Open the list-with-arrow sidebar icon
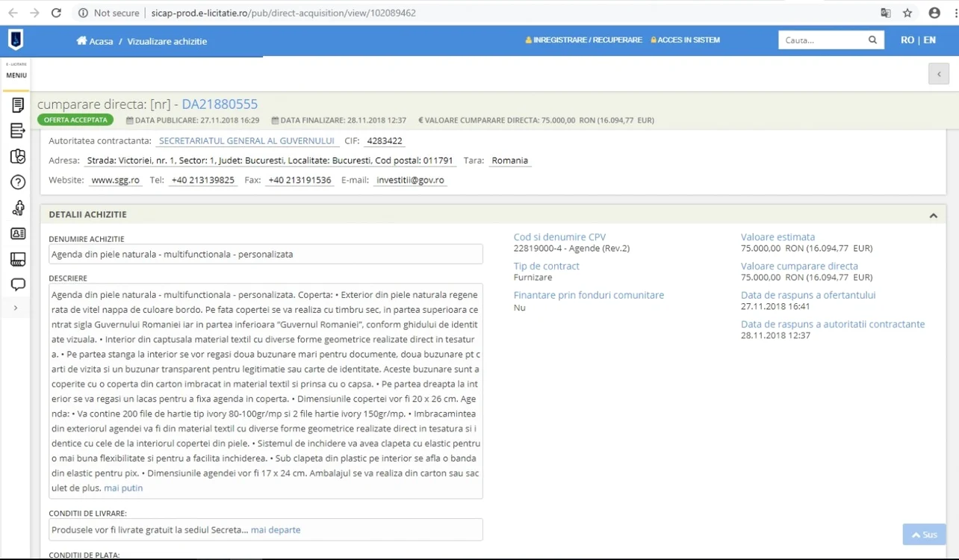Viewport: 959px width, 560px height. point(18,131)
